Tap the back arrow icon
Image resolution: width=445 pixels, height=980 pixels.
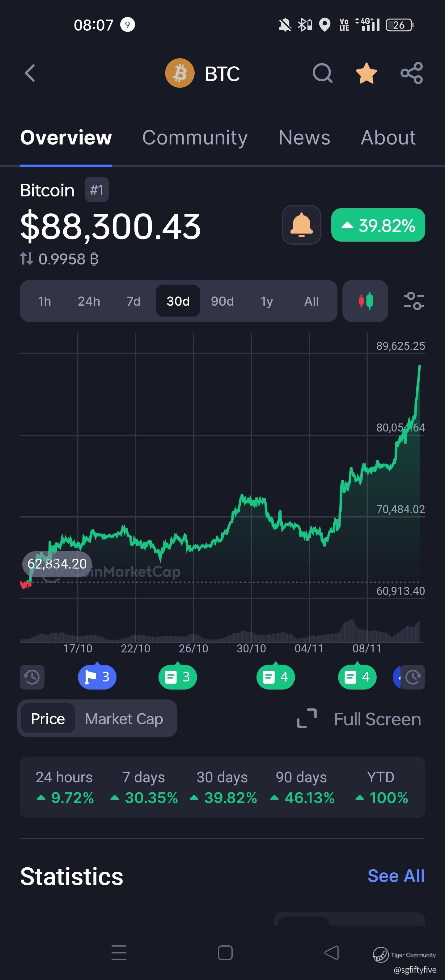pos(30,73)
